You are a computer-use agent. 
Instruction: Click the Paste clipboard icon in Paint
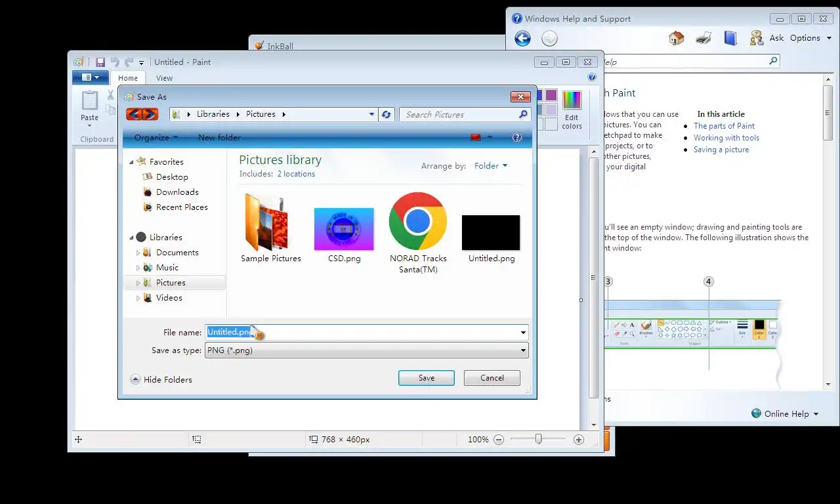(90, 100)
